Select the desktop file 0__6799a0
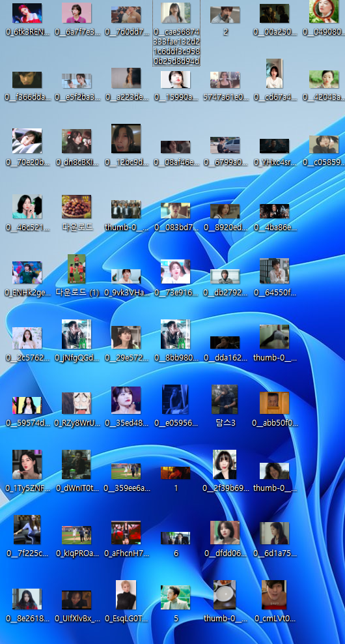 (225, 145)
